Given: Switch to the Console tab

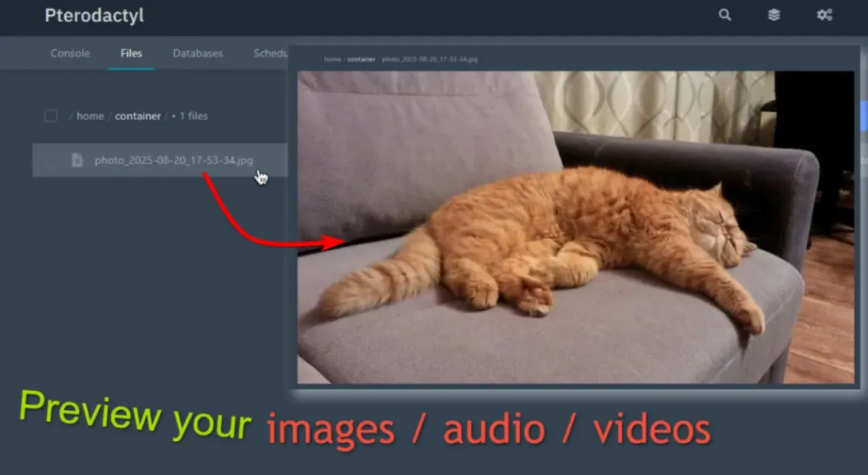Looking at the screenshot, I should (x=70, y=53).
